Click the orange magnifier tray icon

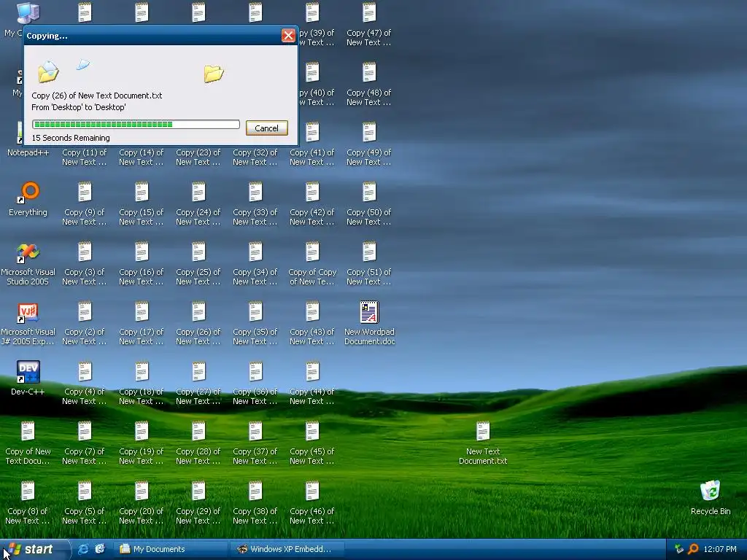[x=693, y=549]
